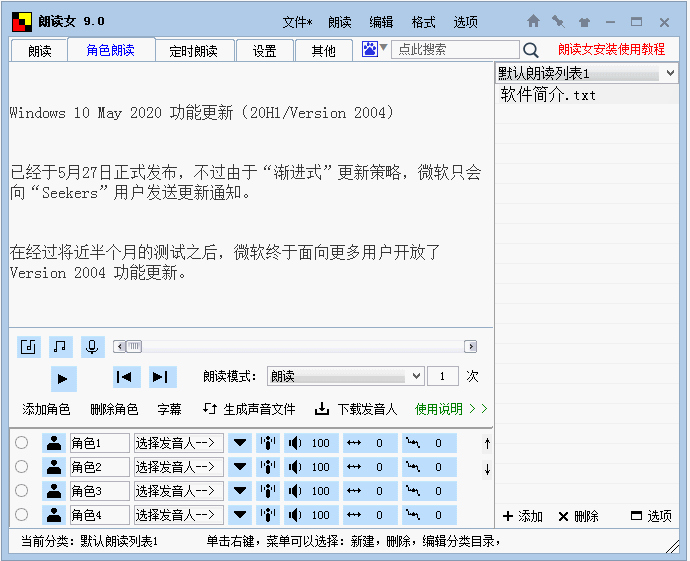This screenshot has width=690, height=561.
Task: Select 软件简介.txt in the list
Action: click(587, 95)
